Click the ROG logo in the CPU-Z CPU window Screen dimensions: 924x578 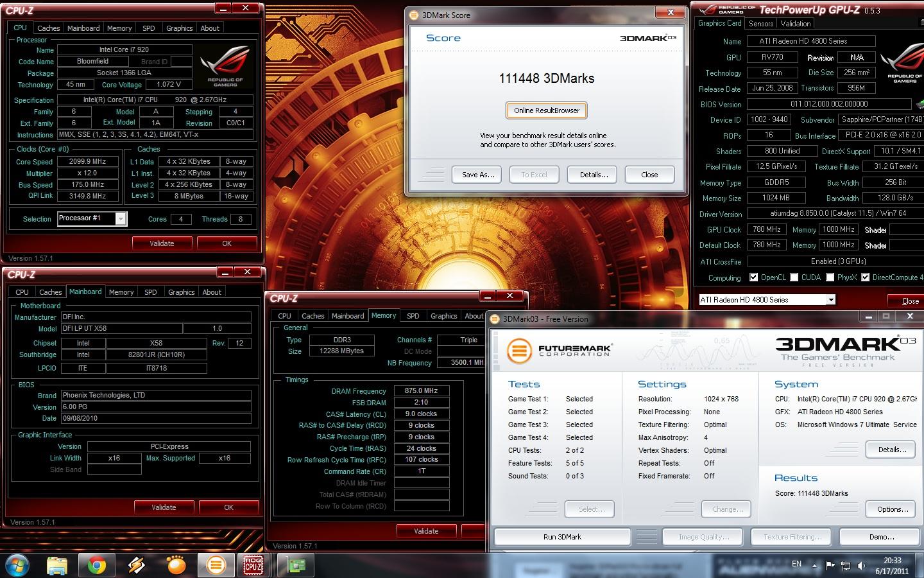click(x=225, y=68)
